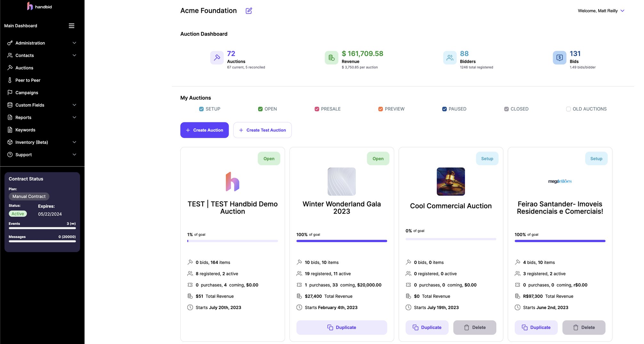
Task: Enable the OLD AUCTIONS filter
Action: tap(568, 109)
